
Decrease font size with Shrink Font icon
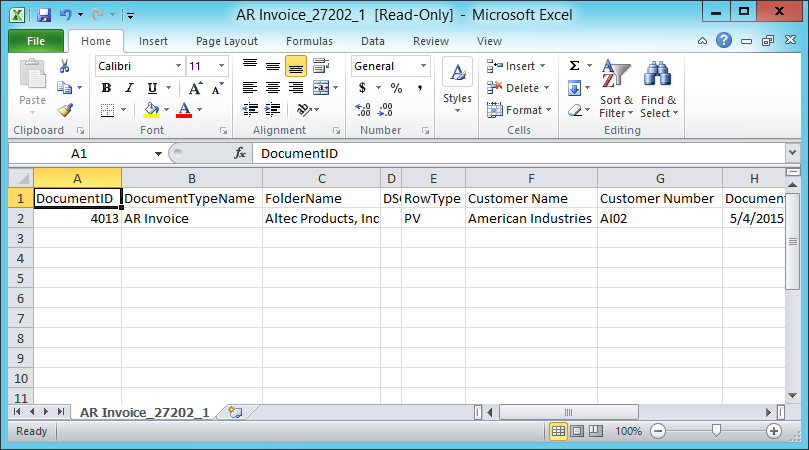[217, 88]
